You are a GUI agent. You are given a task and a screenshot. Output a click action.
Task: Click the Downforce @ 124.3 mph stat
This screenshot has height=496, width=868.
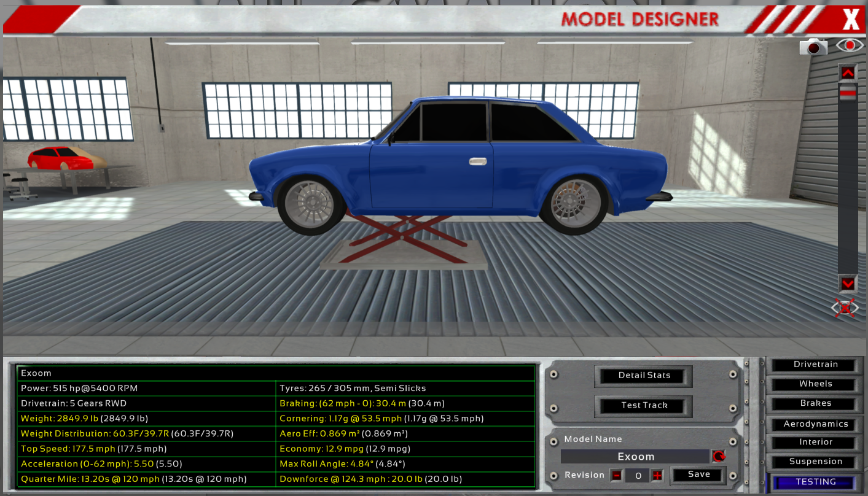[x=405, y=479]
